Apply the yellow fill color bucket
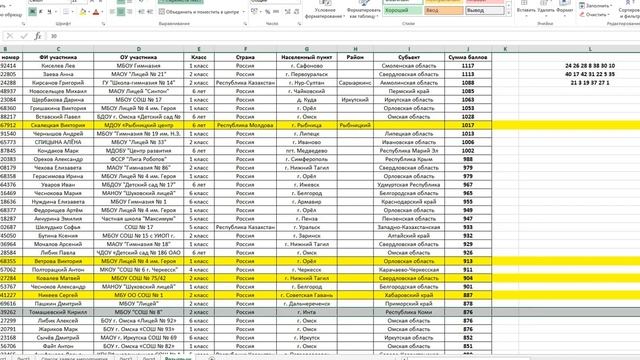The width and height of the screenshot is (640, 360). (83, 12)
